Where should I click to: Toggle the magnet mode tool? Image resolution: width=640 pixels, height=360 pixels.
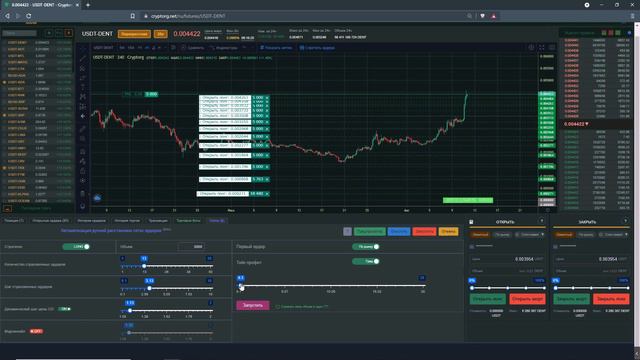[x=83, y=151]
